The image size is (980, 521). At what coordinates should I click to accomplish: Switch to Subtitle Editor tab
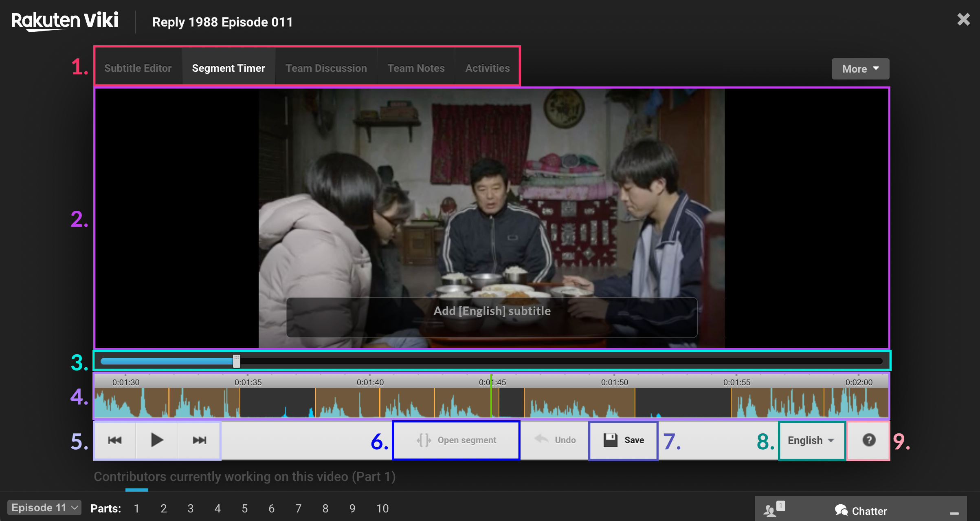[138, 68]
